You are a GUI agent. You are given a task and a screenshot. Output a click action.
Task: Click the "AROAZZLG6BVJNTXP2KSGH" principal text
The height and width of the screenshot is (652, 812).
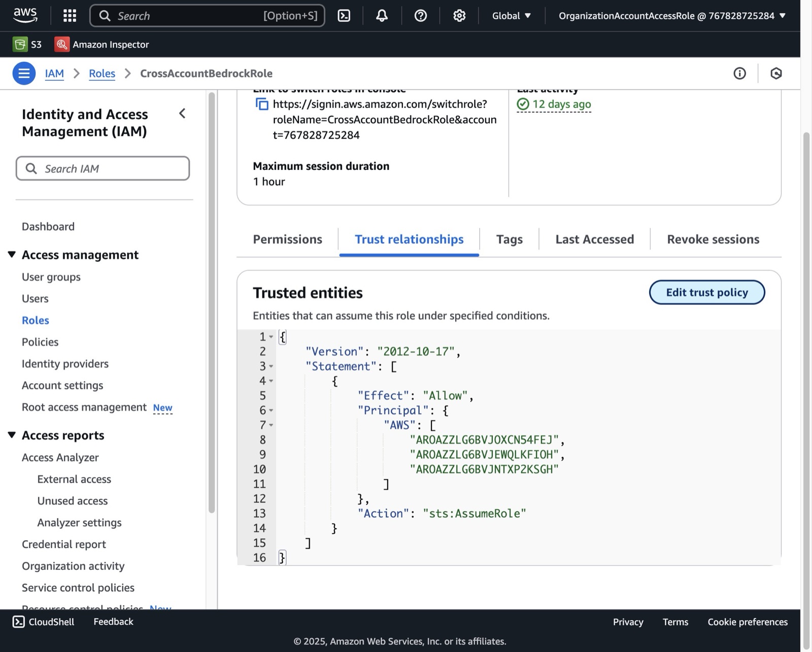(x=484, y=469)
